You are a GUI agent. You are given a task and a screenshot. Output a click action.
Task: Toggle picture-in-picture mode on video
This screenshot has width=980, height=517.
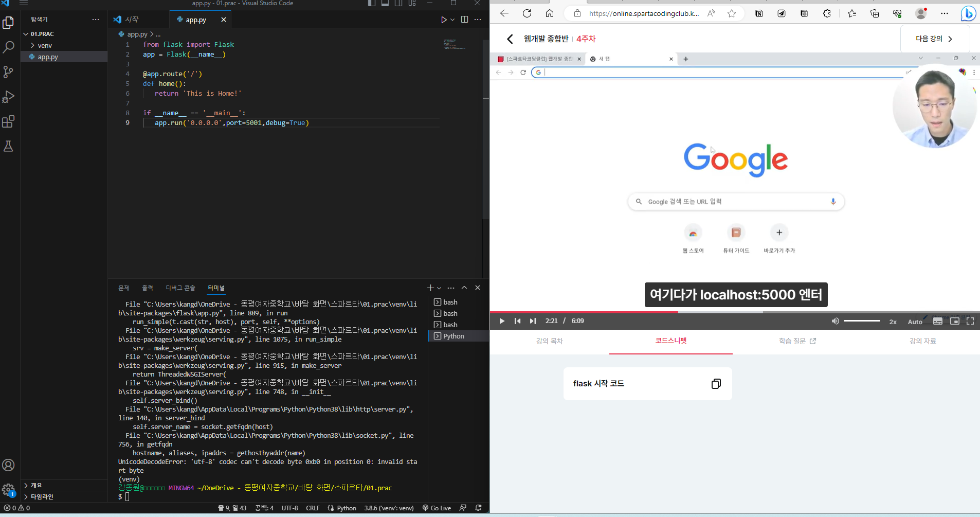[x=954, y=321]
